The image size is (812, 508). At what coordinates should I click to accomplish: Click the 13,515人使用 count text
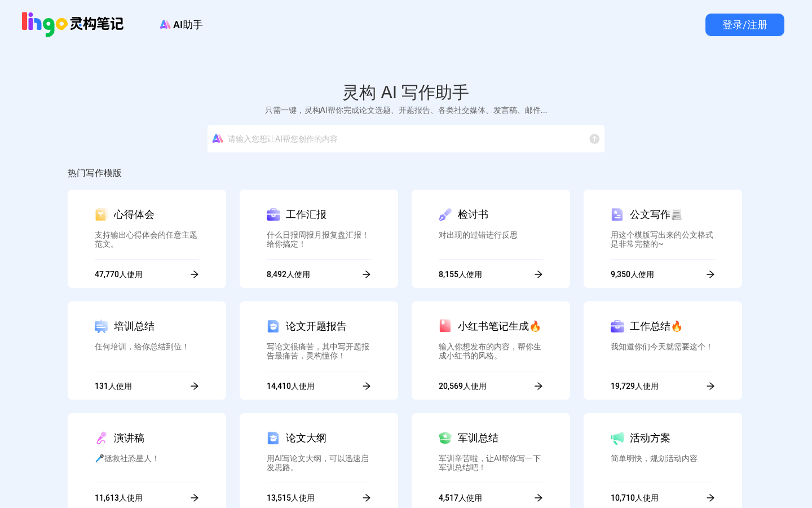tap(290, 498)
